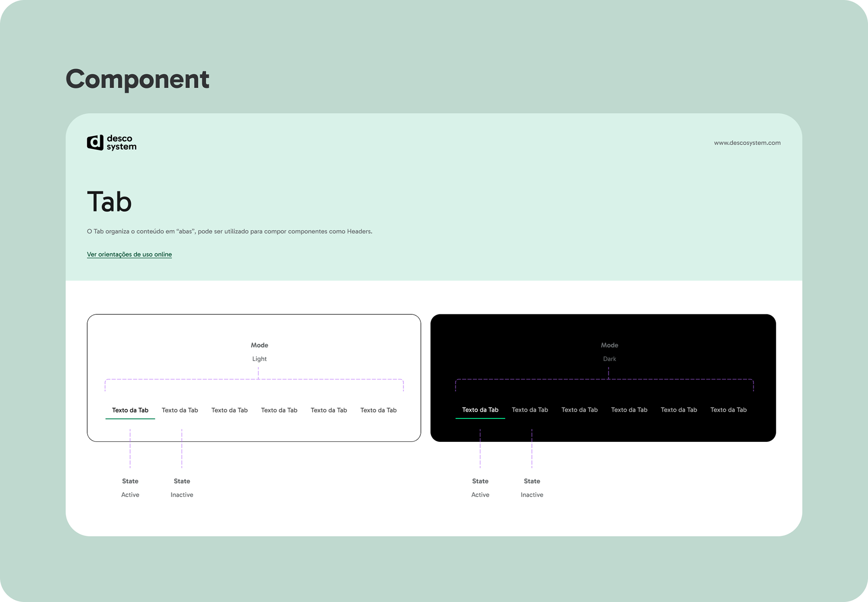The width and height of the screenshot is (868, 602).
Task: Select the third tab in Light mode
Action: (230, 410)
